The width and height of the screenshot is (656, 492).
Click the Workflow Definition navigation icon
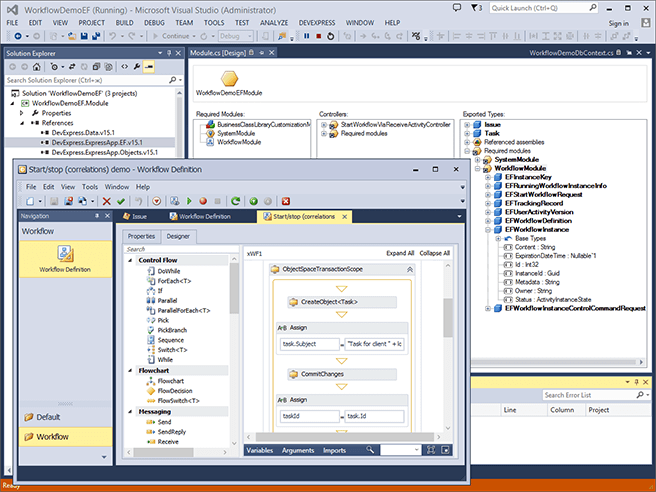click(x=65, y=254)
